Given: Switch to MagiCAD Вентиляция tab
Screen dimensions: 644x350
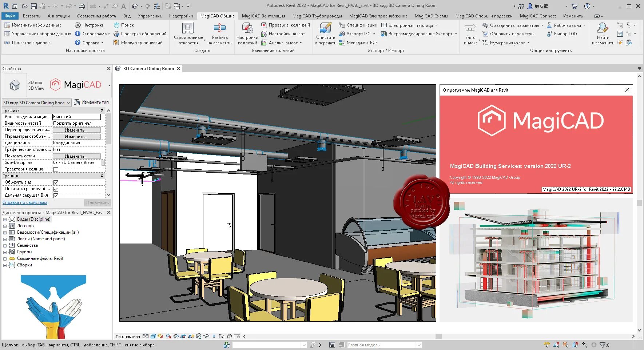Looking at the screenshot, I should (x=263, y=16).
